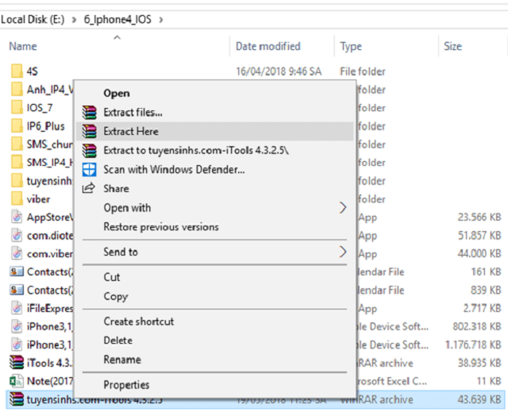Image resolution: width=508 pixels, height=420 pixels.
Task: Open Properties from the context menu
Action: 214,385
